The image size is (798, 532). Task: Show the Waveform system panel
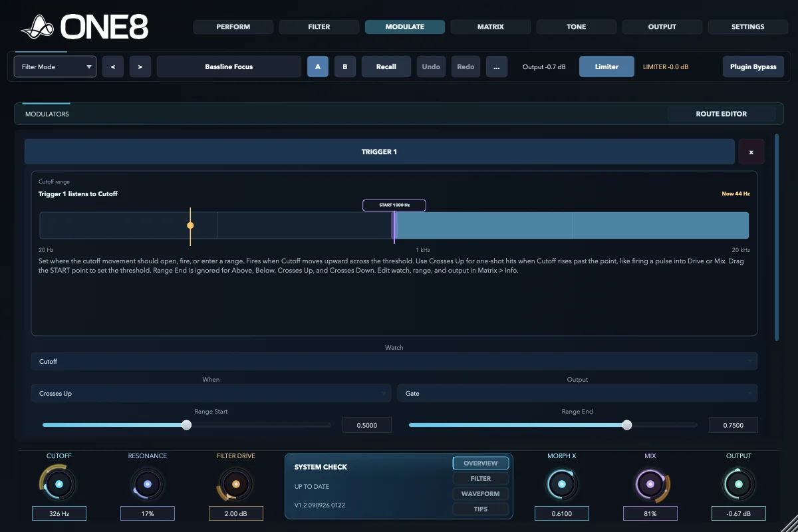(481, 493)
